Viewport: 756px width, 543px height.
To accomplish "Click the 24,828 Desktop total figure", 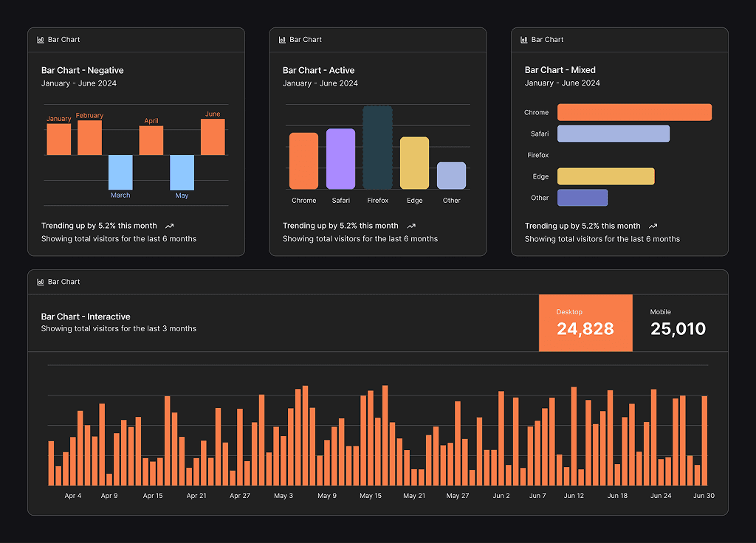I will point(584,329).
